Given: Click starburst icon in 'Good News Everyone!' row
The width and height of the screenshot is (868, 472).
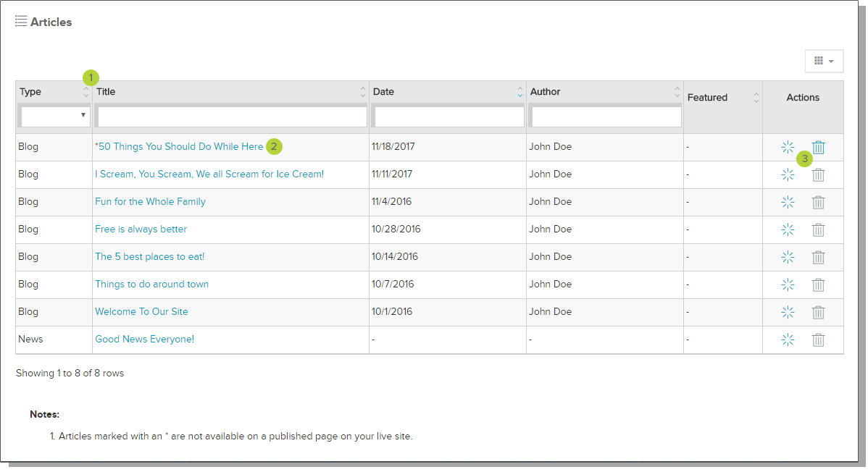Looking at the screenshot, I should pos(788,340).
